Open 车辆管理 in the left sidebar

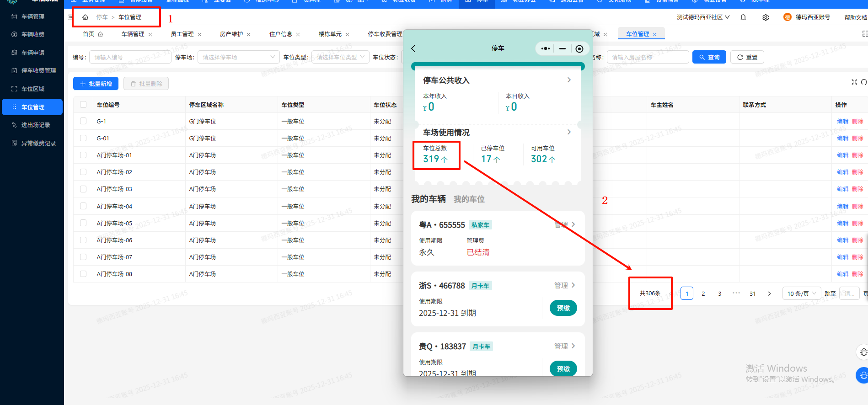point(32,16)
